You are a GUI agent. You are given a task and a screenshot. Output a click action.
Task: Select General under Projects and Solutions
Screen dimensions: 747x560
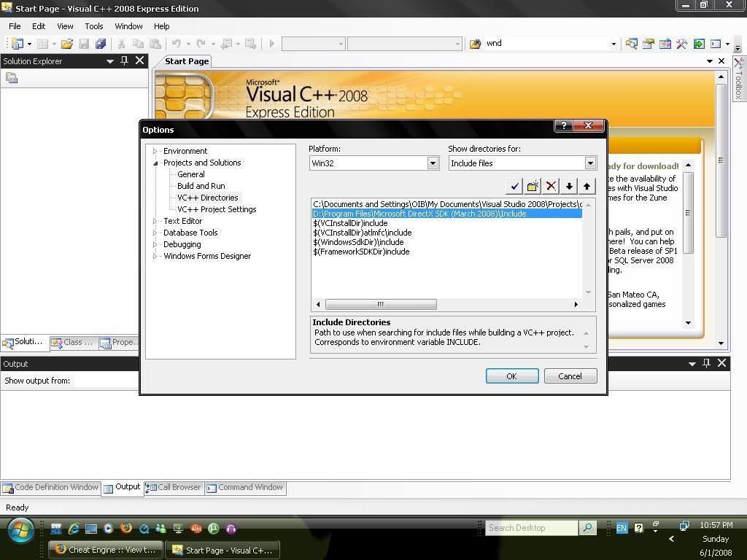[x=191, y=174]
